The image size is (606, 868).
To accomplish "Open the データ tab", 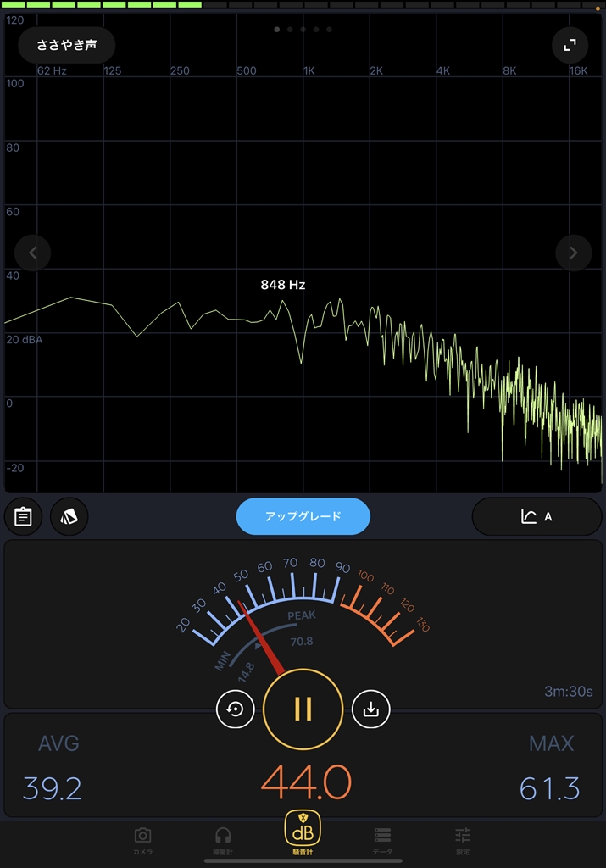I will click(382, 841).
